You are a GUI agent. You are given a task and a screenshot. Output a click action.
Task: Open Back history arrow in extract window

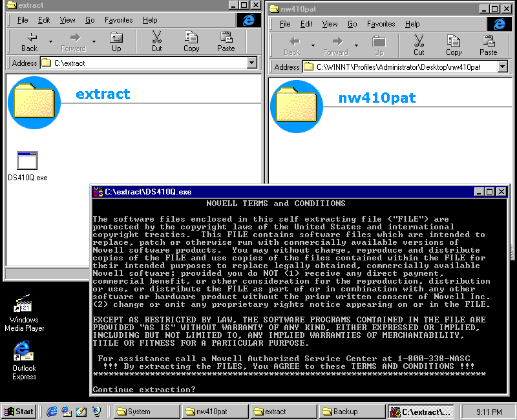[x=51, y=42]
